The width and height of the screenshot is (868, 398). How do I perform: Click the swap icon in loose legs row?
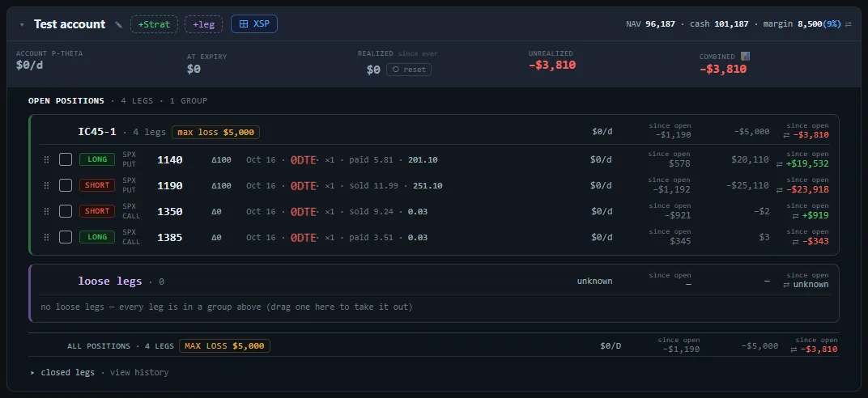(x=786, y=285)
